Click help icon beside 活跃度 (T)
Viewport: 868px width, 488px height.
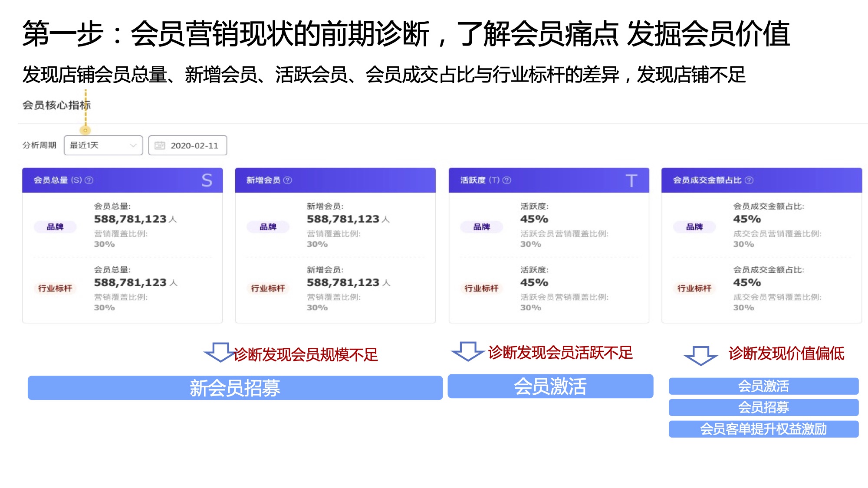pos(506,180)
